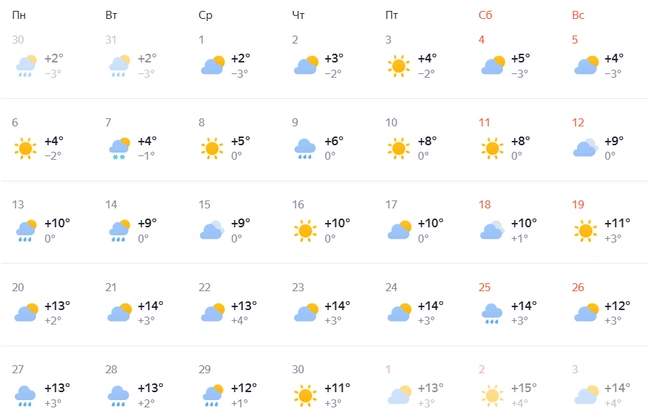The height and width of the screenshot is (419, 656).
Task: Click the faded day 31 forecast cell
Action: [134, 58]
